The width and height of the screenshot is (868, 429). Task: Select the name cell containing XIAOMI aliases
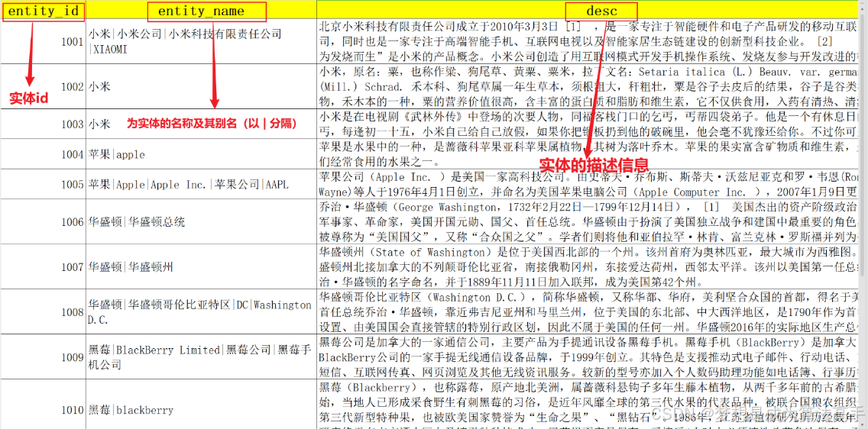[202, 41]
